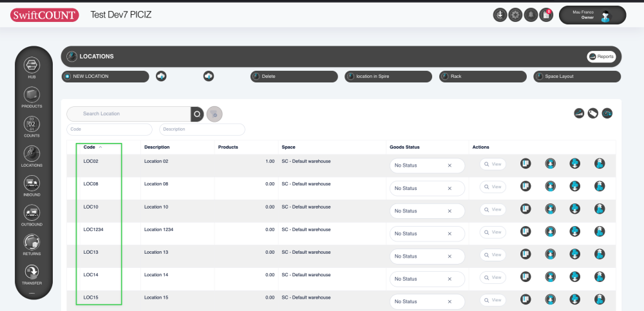The width and height of the screenshot is (644, 311).
Task: Click the round filter icon beside search
Action: (214, 114)
